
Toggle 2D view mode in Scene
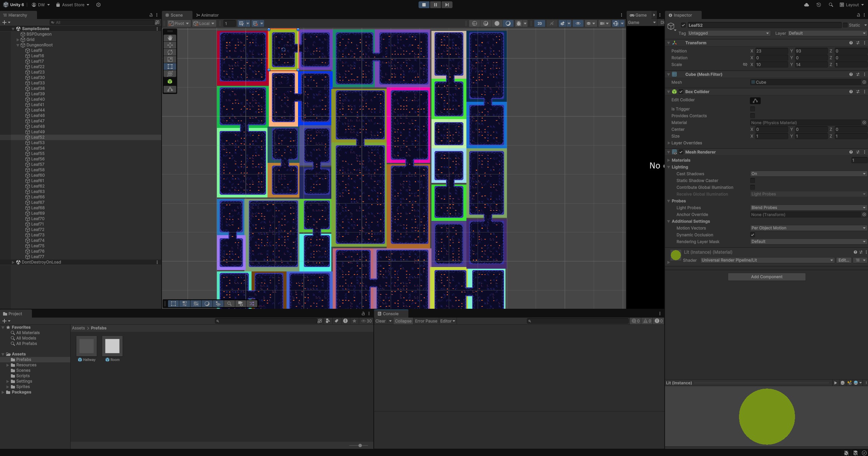539,23
